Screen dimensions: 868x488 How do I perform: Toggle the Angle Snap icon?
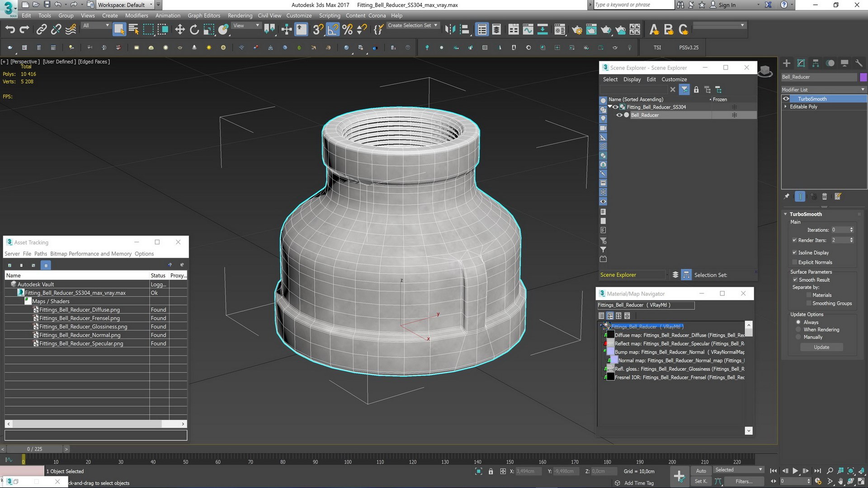(332, 30)
